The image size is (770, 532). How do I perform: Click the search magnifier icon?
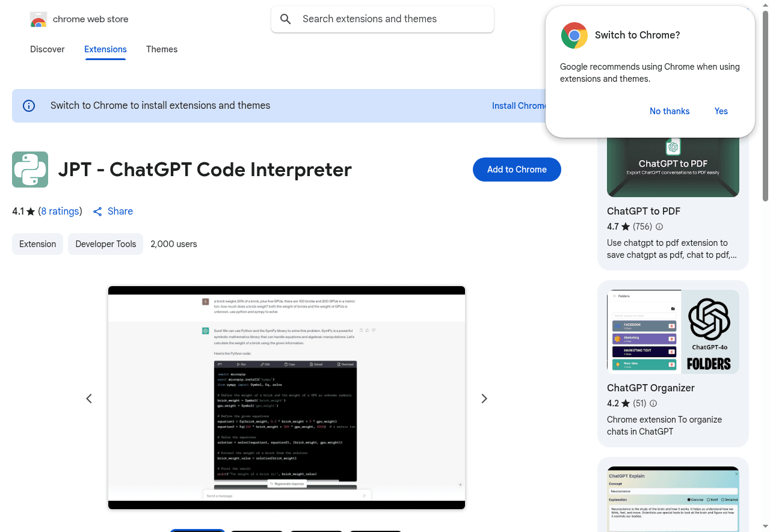(286, 19)
